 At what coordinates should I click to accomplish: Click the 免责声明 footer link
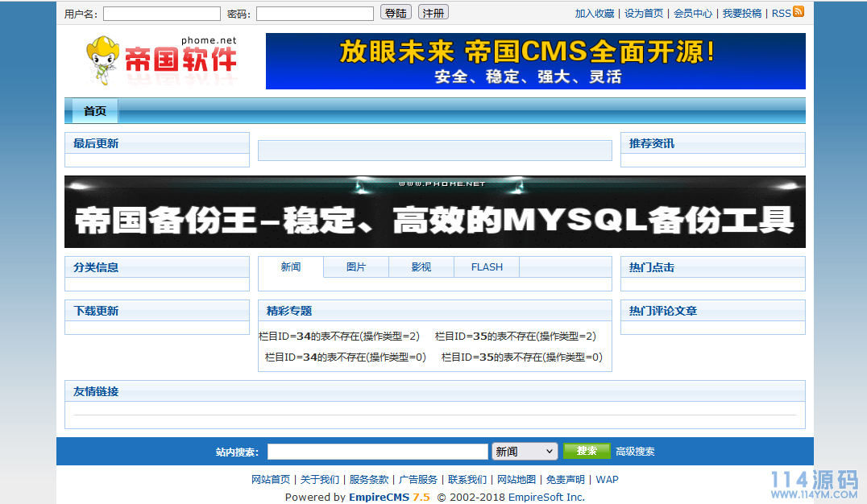point(566,480)
